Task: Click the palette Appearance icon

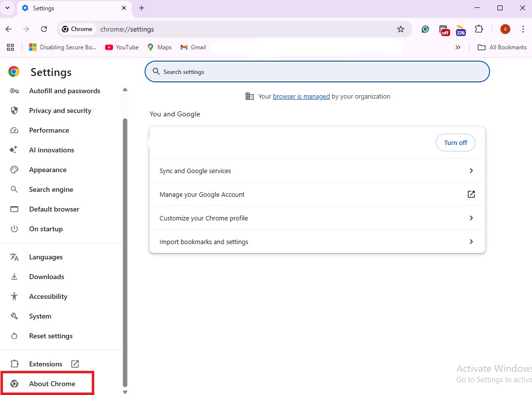Action: [x=14, y=170]
